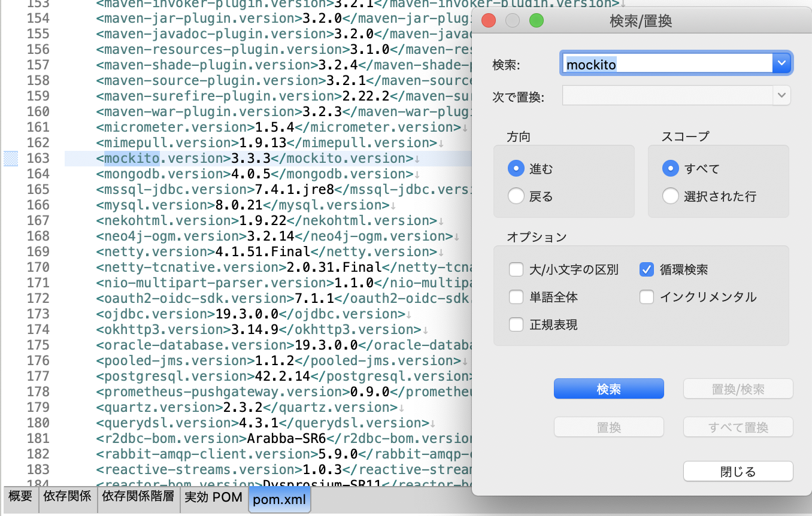The width and height of the screenshot is (812, 516).
Task: Select the 戻る direction radio button
Action: [516, 196]
